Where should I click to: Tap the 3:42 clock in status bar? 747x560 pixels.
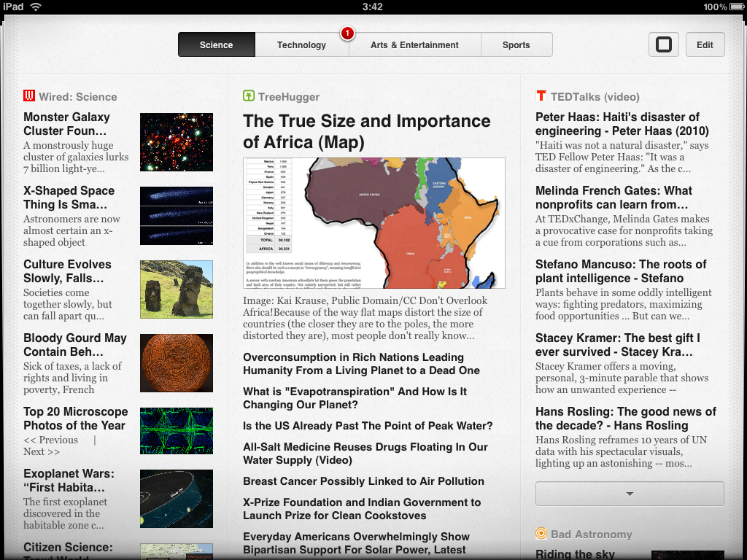click(373, 7)
